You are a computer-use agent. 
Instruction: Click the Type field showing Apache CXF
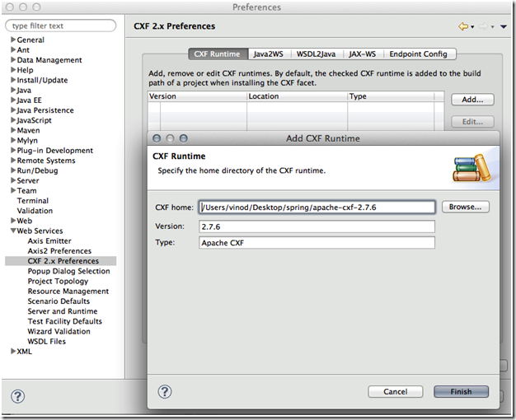click(x=317, y=243)
